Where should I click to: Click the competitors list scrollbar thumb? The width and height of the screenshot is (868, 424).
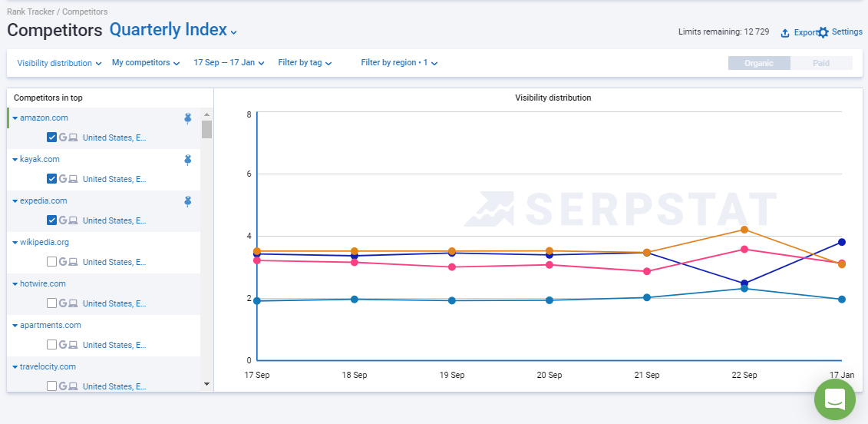pos(207,129)
